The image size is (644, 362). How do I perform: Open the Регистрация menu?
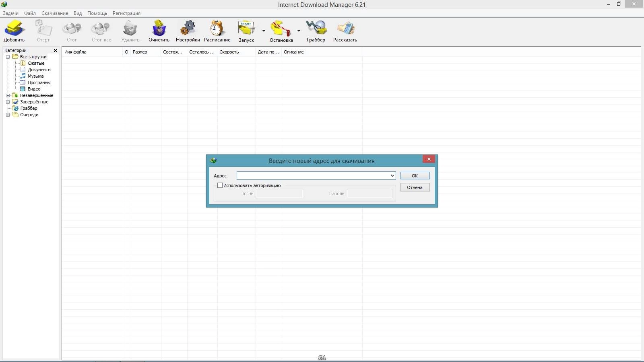pyautogui.click(x=126, y=13)
